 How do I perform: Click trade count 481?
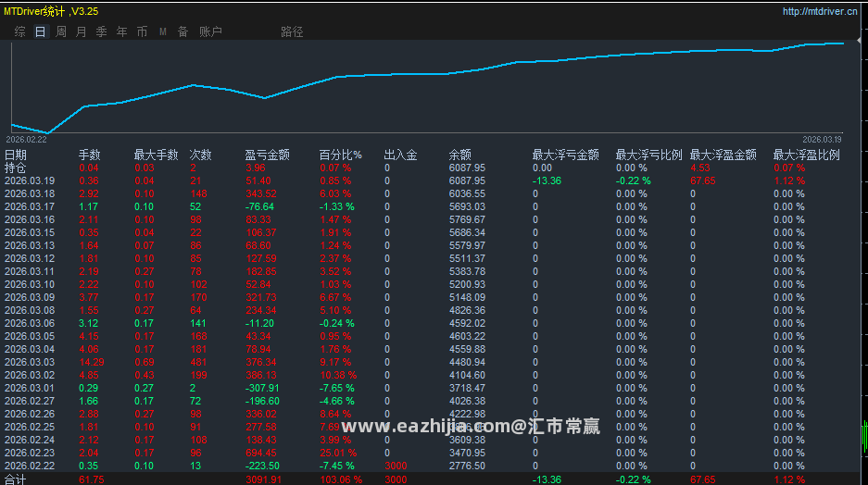pos(199,362)
